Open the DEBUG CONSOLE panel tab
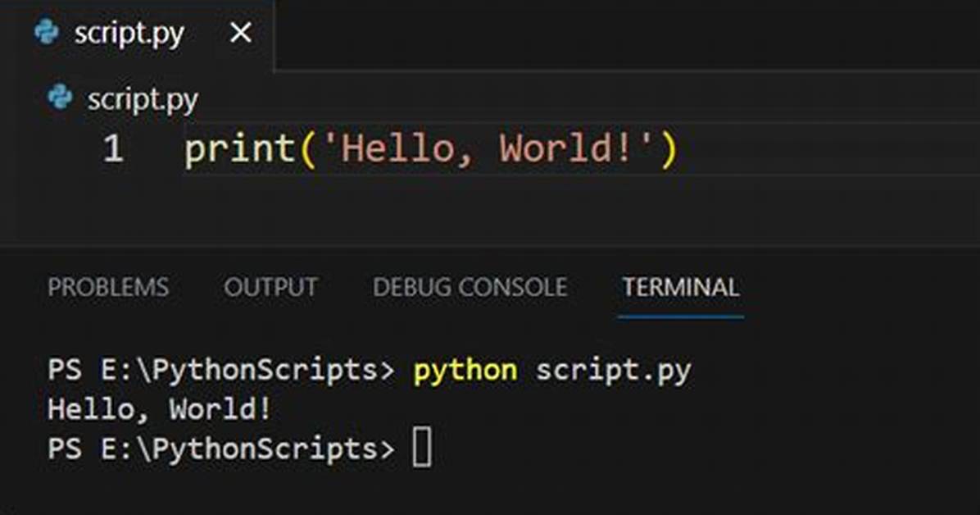Viewport: 980px width, 515px height. [x=470, y=287]
